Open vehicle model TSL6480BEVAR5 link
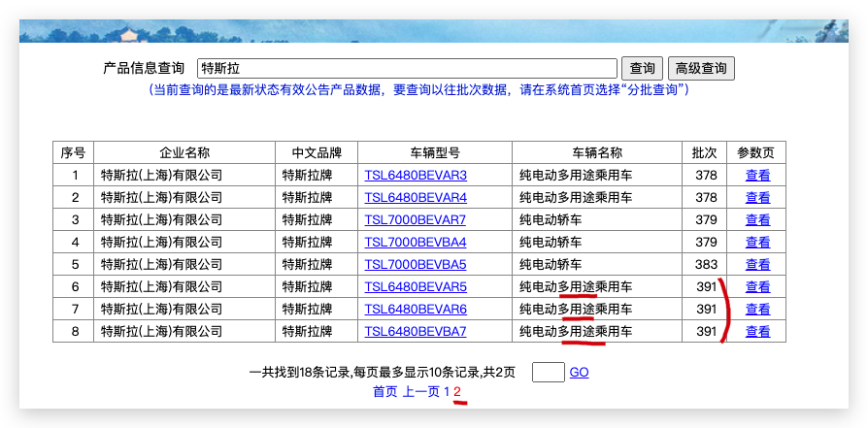The image size is (868, 428). (x=416, y=287)
